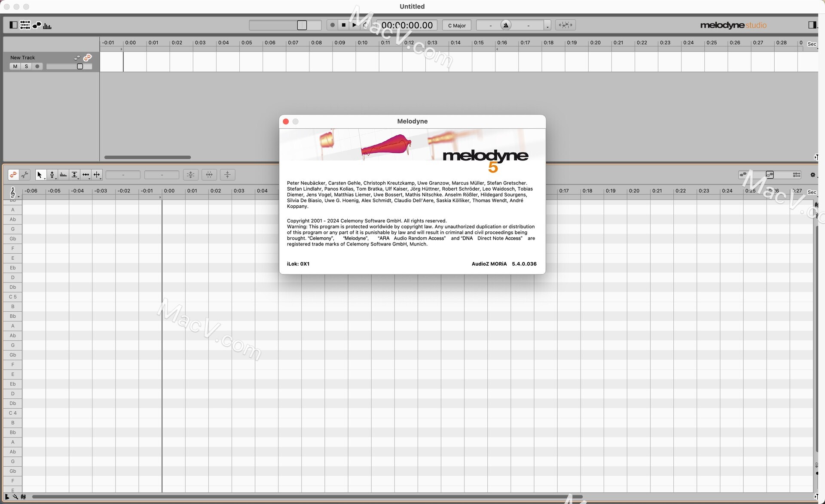The height and width of the screenshot is (504, 825).
Task: Click the pitch correction macro button
Action: 190,175
